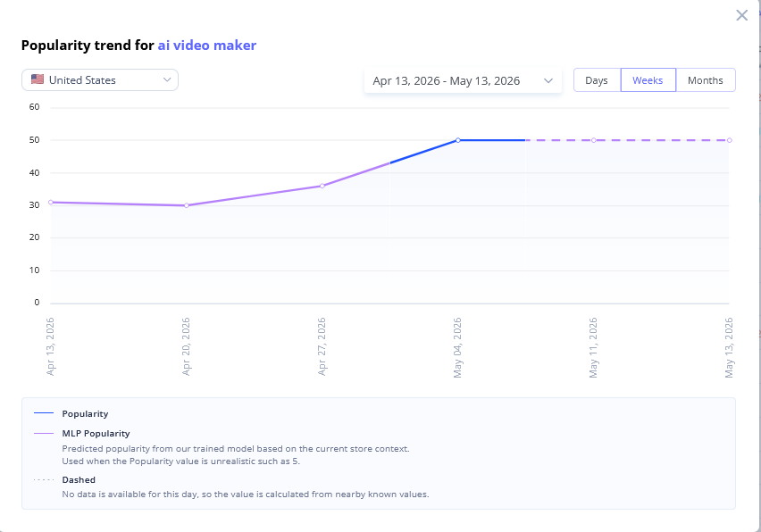Click the May 04 peak data point
761x532 pixels.
pyautogui.click(x=457, y=140)
